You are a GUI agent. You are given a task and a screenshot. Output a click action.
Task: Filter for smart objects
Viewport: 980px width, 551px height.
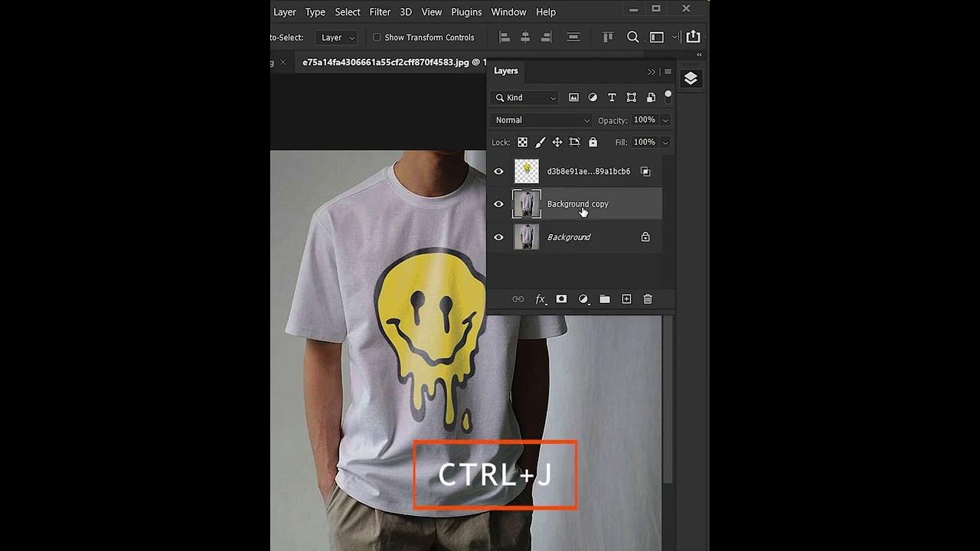click(x=651, y=97)
